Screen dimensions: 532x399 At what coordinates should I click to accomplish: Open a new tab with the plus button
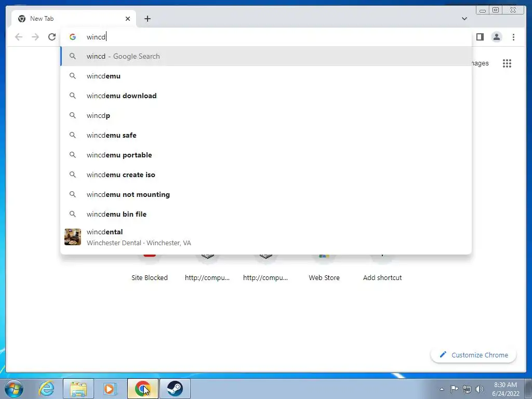(x=147, y=19)
